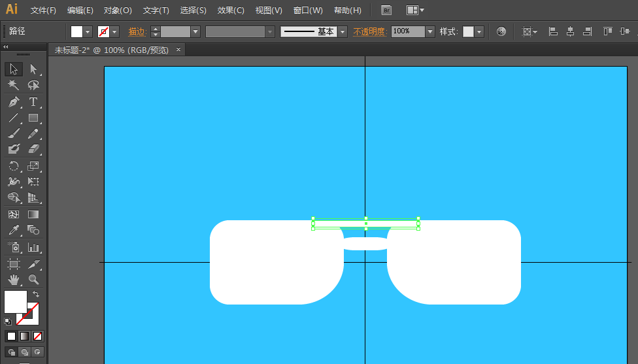Activate the Eyedropper tool
The image size is (638, 364).
[14, 230]
